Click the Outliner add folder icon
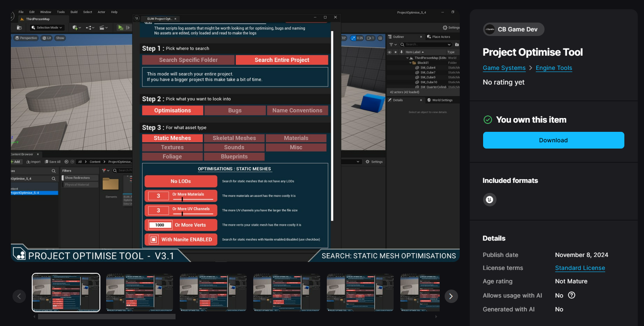The image size is (644, 326). coord(457,44)
